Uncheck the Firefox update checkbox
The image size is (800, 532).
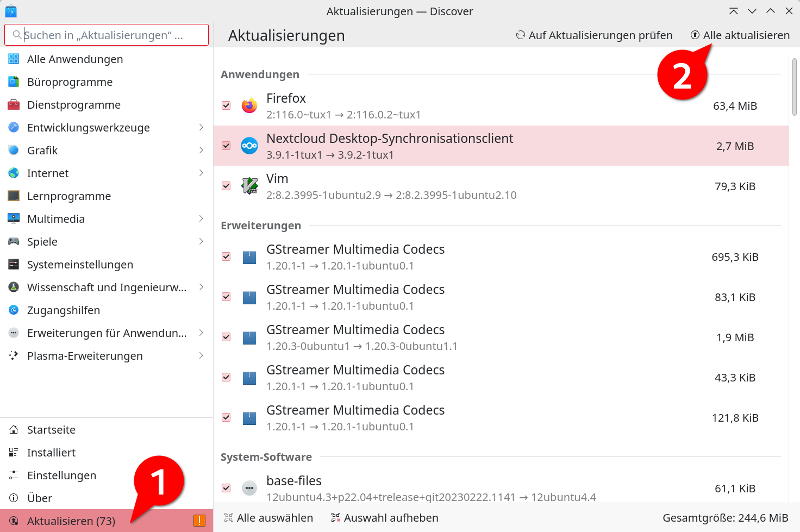tap(226, 105)
